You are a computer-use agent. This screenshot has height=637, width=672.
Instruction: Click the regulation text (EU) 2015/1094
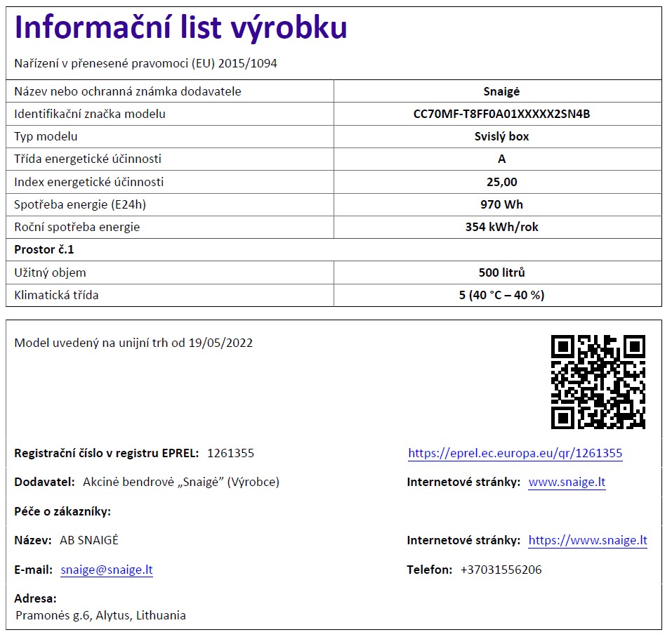click(x=234, y=63)
